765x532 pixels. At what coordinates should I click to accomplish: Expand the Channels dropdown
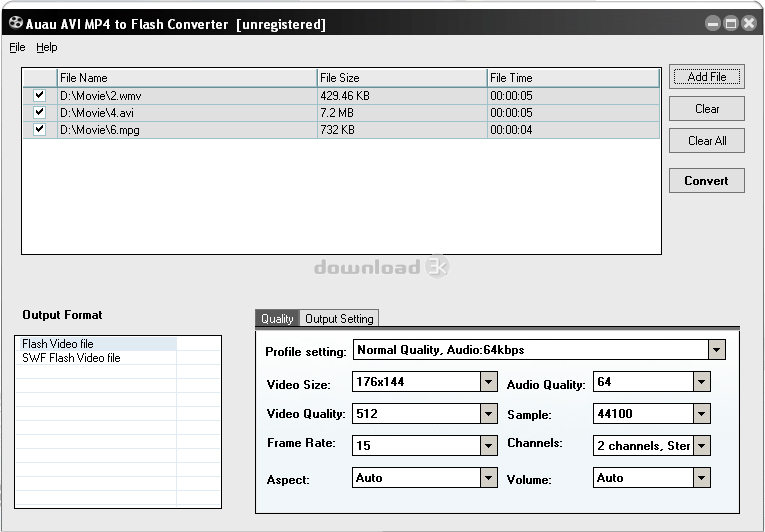click(701, 446)
